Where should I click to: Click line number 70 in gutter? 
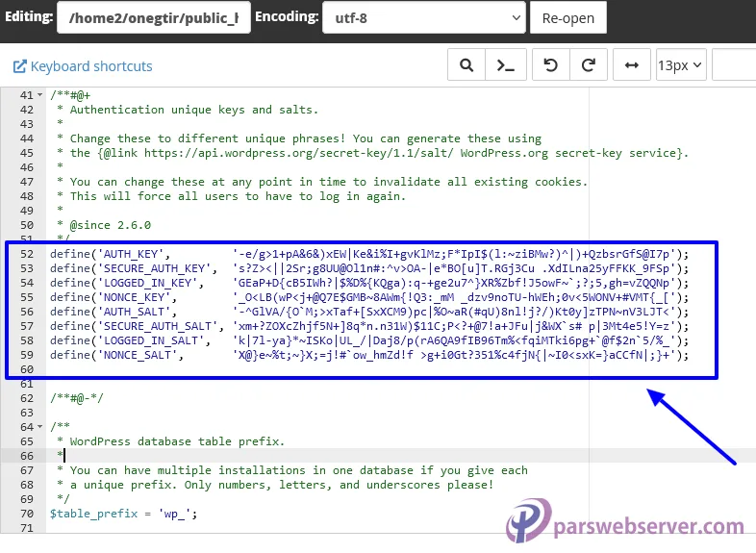pos(27,514)
